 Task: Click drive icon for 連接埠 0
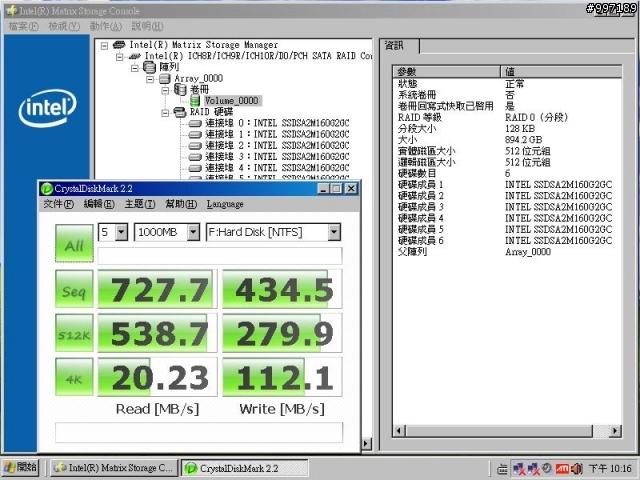(195, 123)
